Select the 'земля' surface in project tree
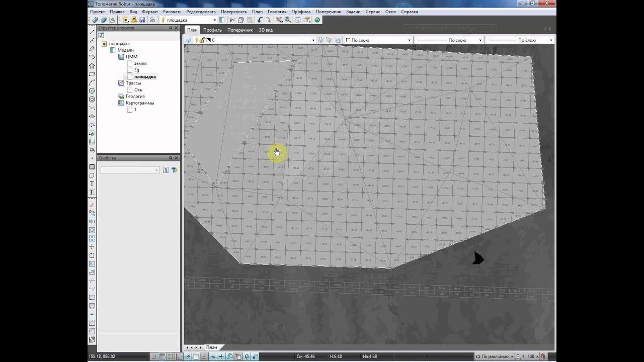Screen dimensions: 644x362 (140, 63)
